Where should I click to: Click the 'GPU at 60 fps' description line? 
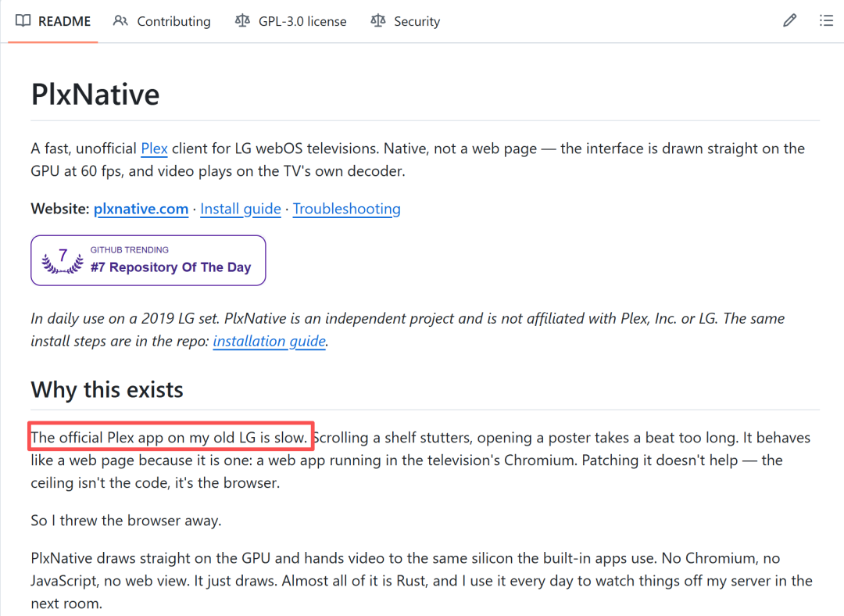tap(218, 170)
